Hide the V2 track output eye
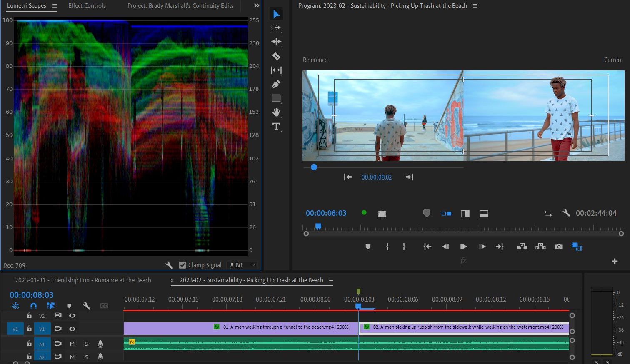 (x=72, y=316)
